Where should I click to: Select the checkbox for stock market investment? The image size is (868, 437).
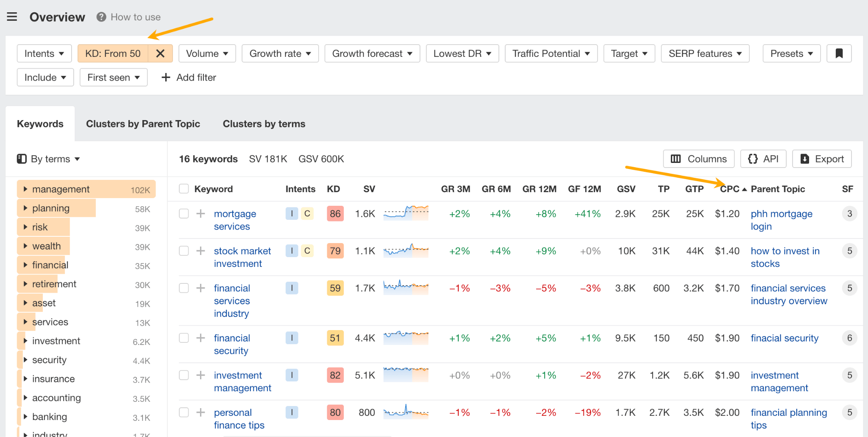[x=184, y=251]
